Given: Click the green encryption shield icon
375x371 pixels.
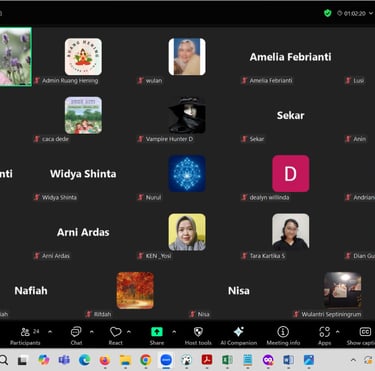Looking at the screenshot, I should coord(328,13).
